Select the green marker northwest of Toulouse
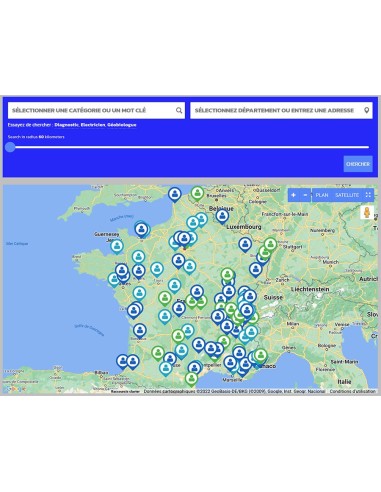Viewport: 381px width, 492px height. (158, 354)
